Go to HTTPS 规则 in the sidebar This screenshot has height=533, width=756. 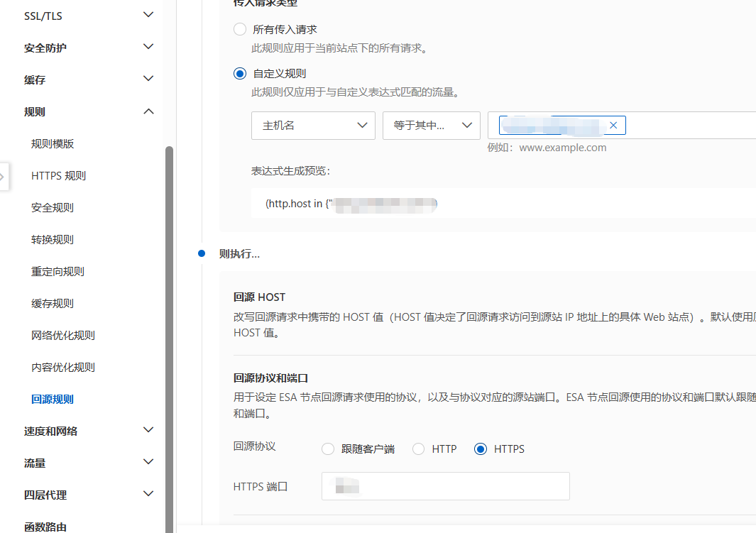[x=58, y=175]
